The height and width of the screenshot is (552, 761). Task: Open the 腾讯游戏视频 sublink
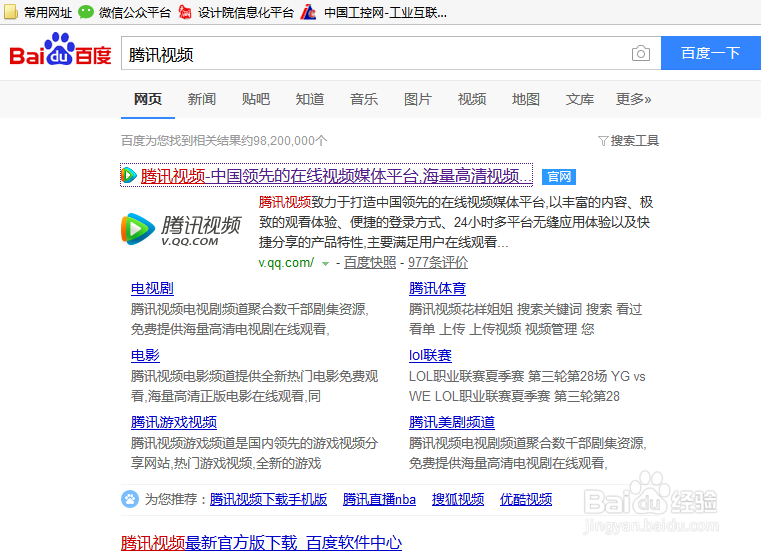(x=174, y=422)
